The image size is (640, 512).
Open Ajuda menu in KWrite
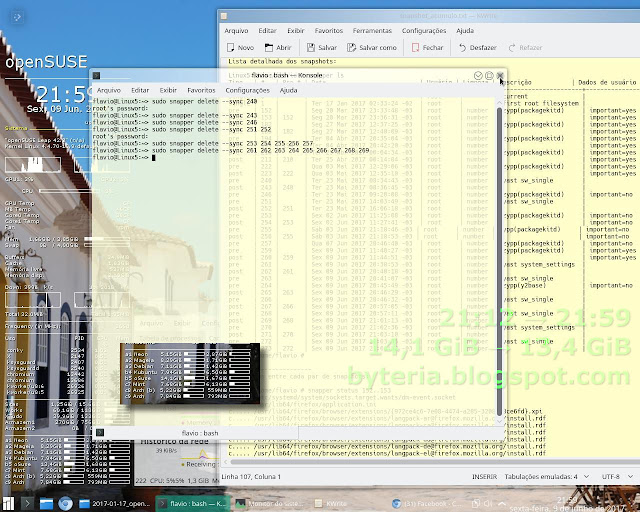pos(465,31)
